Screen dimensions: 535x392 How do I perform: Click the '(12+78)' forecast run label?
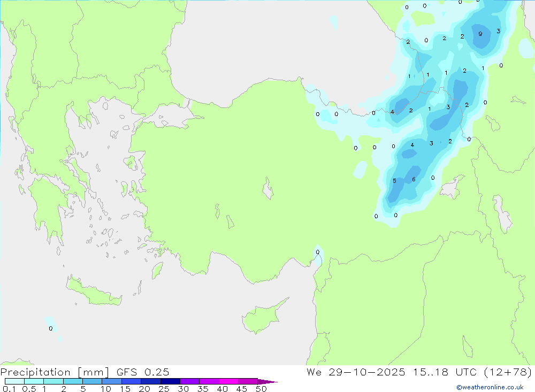pos(508,372)
